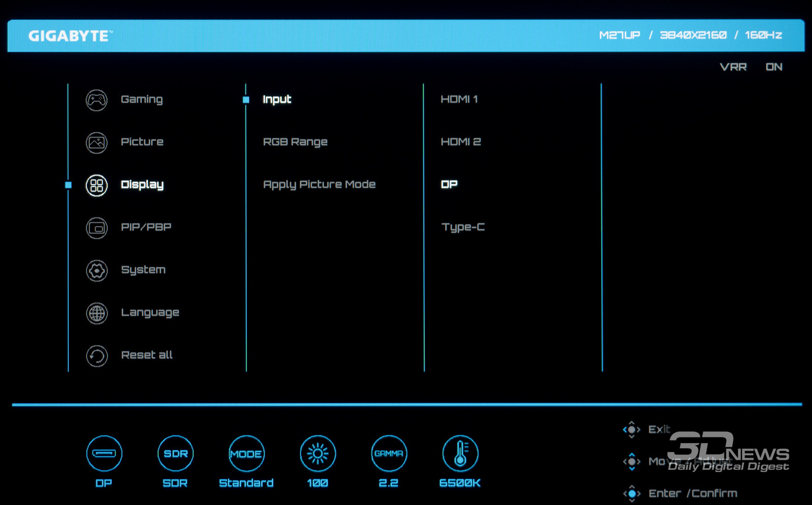Click the VRR ON status indicator

tap(751, 67)
